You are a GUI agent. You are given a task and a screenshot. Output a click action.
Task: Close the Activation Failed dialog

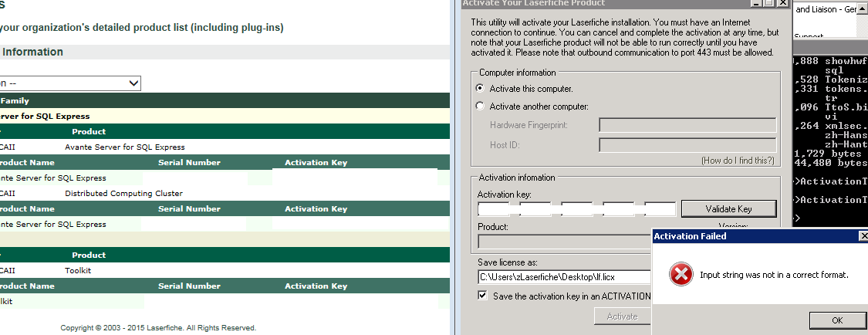(x=863, y=236)
